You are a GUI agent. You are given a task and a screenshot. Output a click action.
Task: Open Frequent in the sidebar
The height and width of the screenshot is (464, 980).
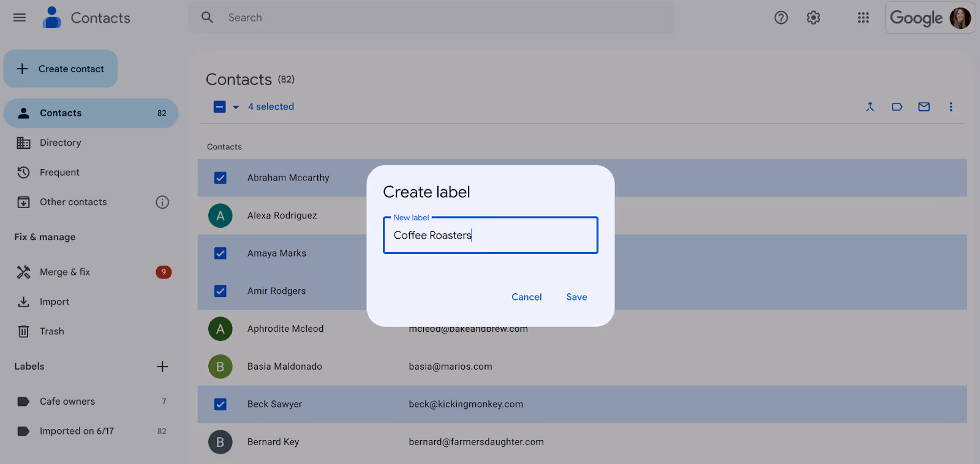pyautogui.click(x=91, y=173)
